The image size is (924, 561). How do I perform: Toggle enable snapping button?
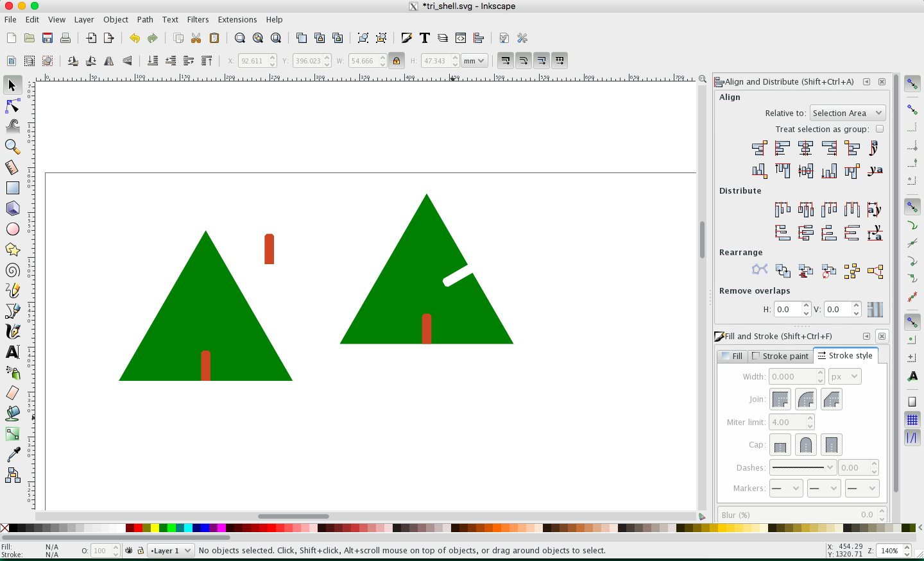[x=912, y=83]
